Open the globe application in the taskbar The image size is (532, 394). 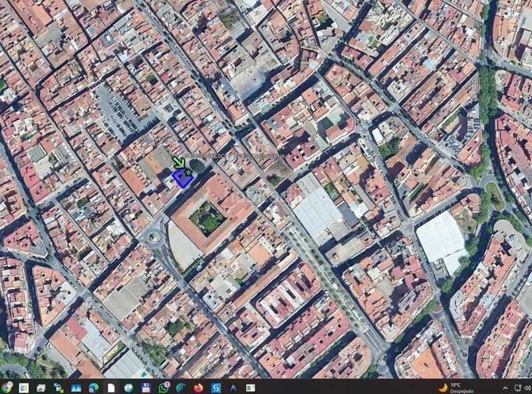[x=128, y=387]
